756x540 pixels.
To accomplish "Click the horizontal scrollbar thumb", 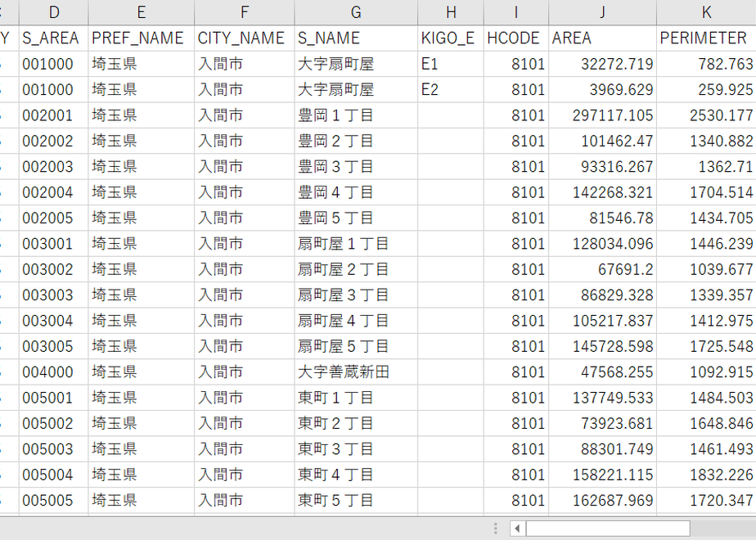I will tap(607, 529).
